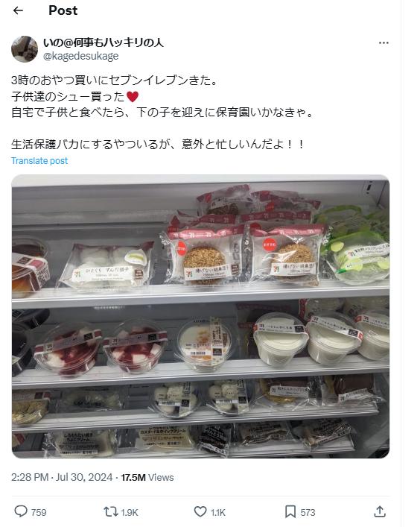Click the 2:28 PM · Jul 30, 2024 timestamp
This screenshot has height=527, width=420.
(x=62, y=477)
